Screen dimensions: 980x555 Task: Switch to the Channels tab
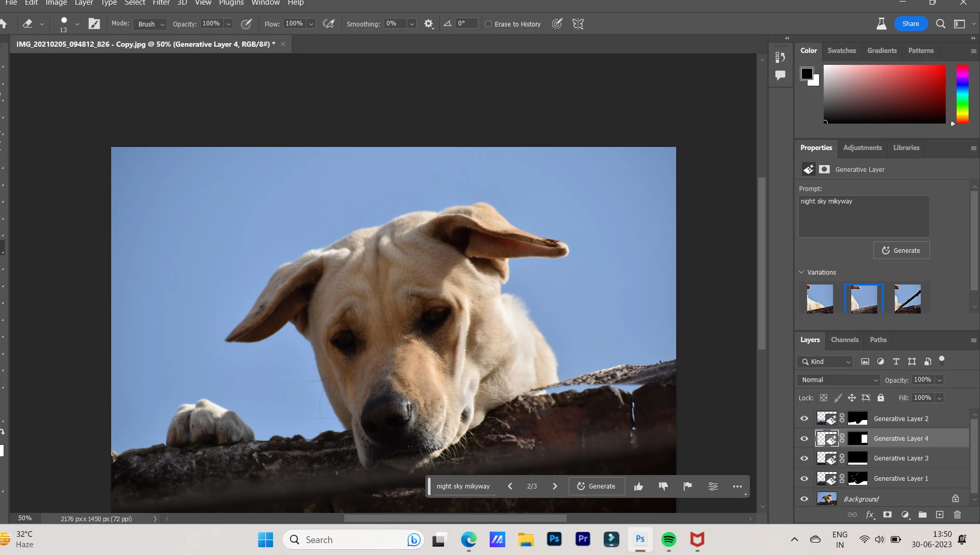(x=844, y=340)
